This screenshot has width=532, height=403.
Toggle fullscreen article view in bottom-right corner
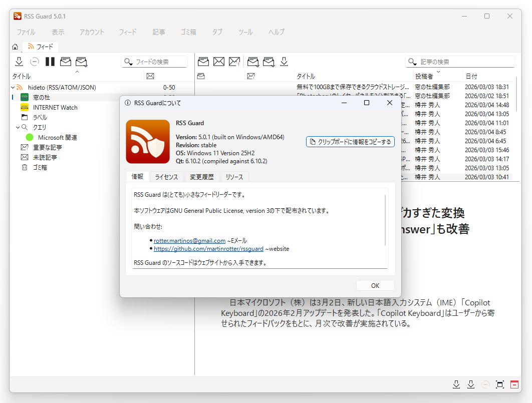(499, 384)
